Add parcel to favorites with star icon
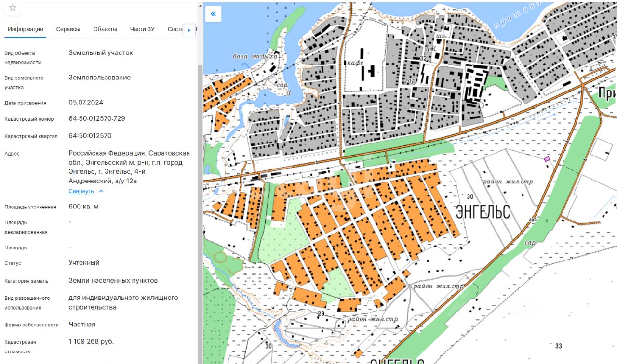Viewport: 617px width, 364px height. 13,7
